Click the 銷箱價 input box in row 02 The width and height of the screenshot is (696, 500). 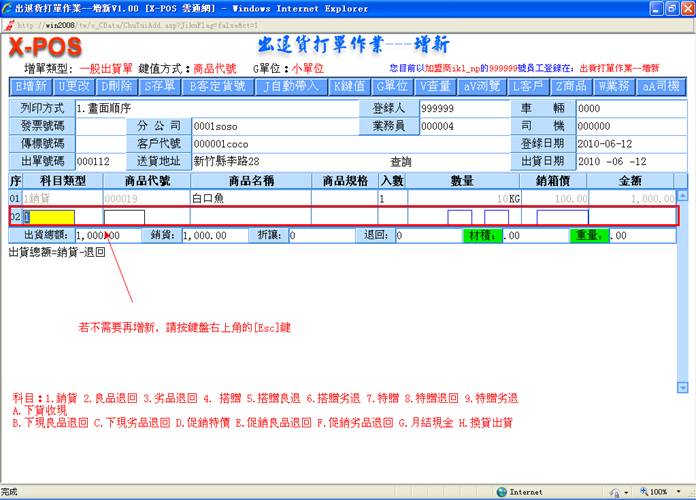point(562,217)
